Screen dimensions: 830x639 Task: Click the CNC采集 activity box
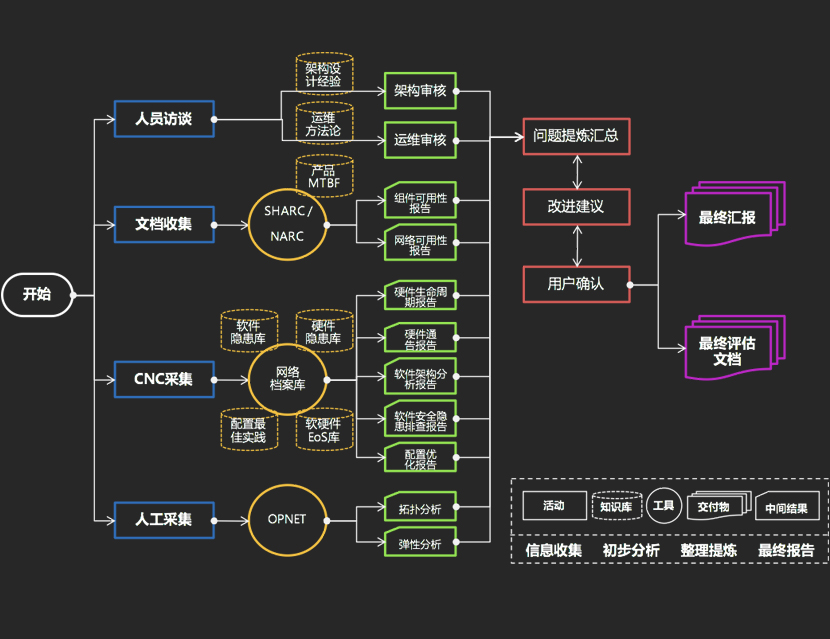click(163, 379)
